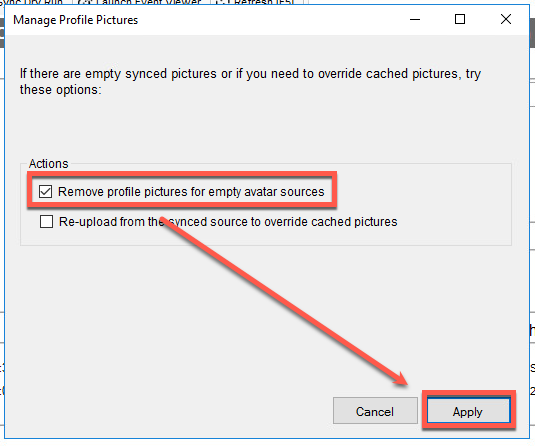The height and width of the screenshot is (446, 535).
Task: Maximize the Manage Profile Pictures dialog
Action: coord(460,19)
